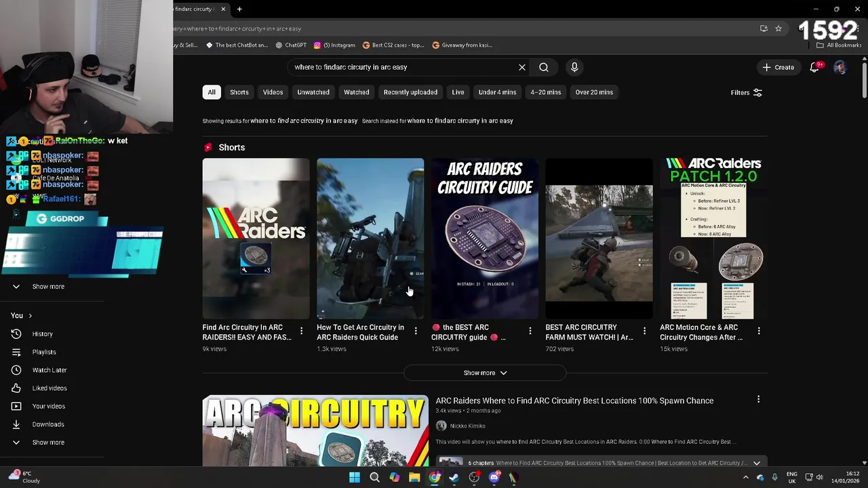Select the Live filter chip
Screen dimensions: 868x488
pyautogui.click(x=458, y=92)
